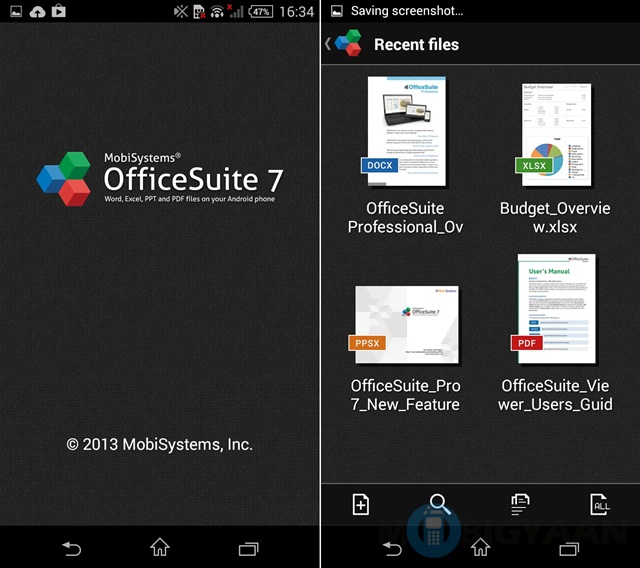Tap the Home button on left splash screen

(160, 547)
